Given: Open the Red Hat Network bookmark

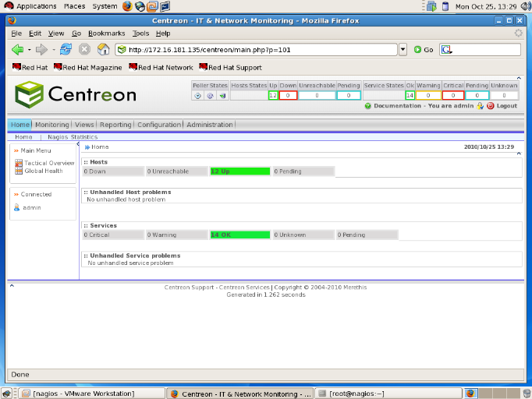Looking at the screenshot, I should click(161, 68).
